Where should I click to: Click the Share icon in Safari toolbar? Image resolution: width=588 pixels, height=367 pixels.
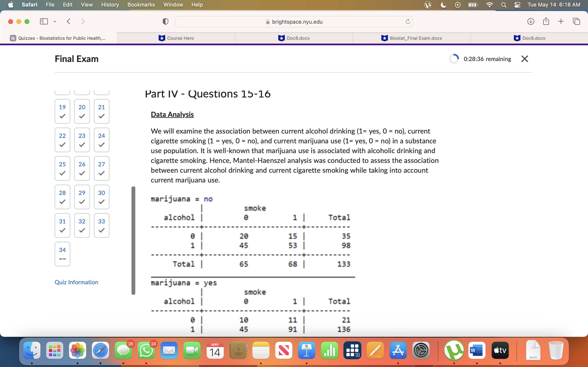tap(547, 22)
